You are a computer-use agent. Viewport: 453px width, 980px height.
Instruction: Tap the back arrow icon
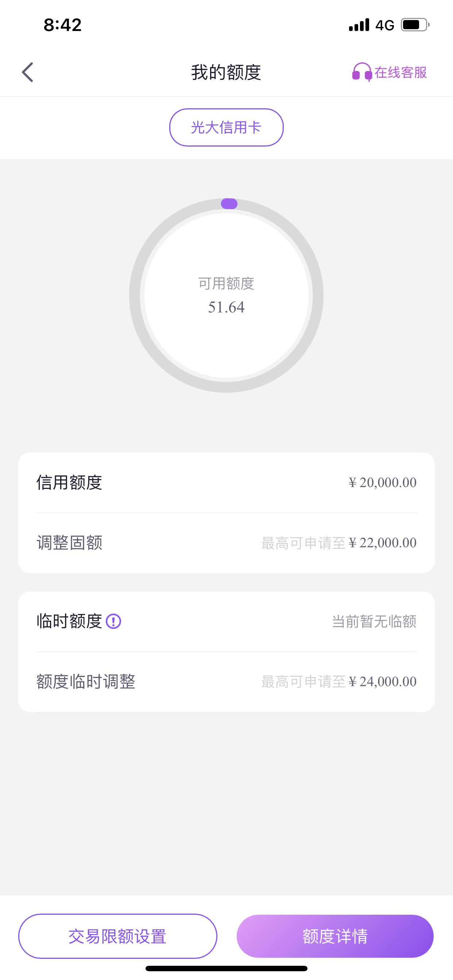[27, 72]
